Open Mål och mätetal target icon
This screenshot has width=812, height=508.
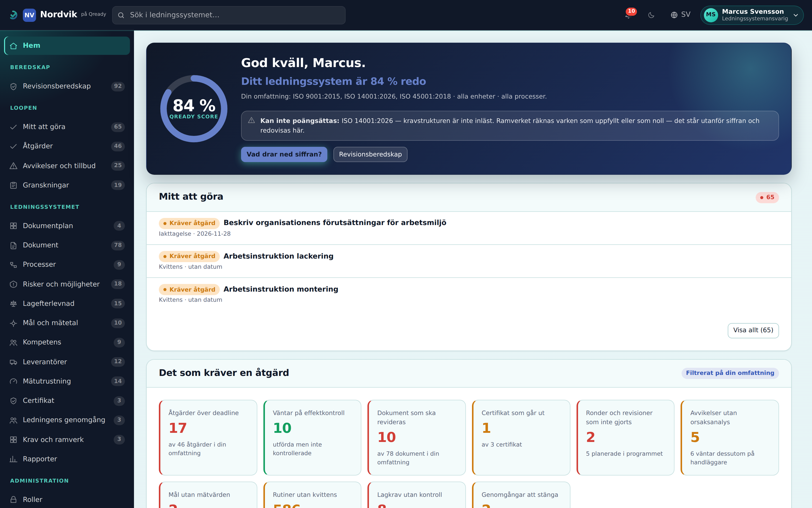tap(13, 323)
